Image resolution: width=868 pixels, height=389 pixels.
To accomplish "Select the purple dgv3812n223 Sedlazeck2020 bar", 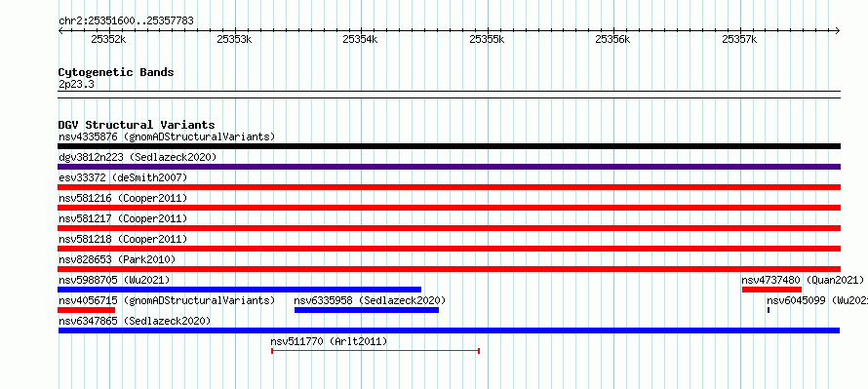I will (449, 167).
